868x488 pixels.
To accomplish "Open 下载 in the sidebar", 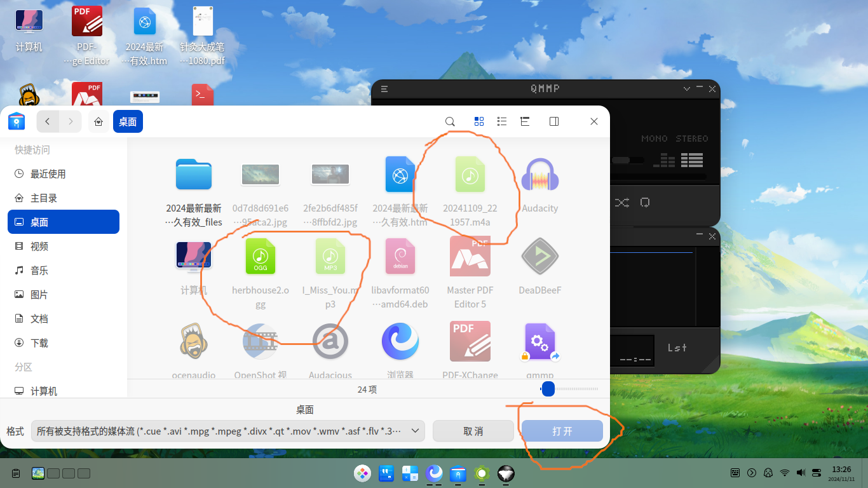I will click(64, 343).
